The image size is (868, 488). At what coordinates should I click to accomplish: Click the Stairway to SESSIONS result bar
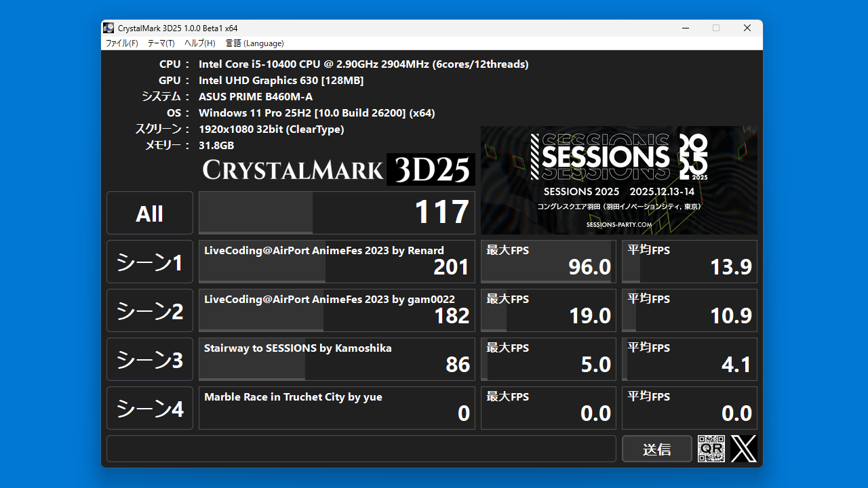337,359
